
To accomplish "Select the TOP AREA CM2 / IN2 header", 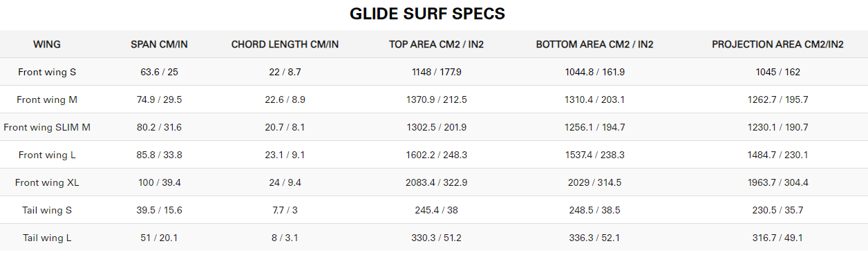I will 437,44.
